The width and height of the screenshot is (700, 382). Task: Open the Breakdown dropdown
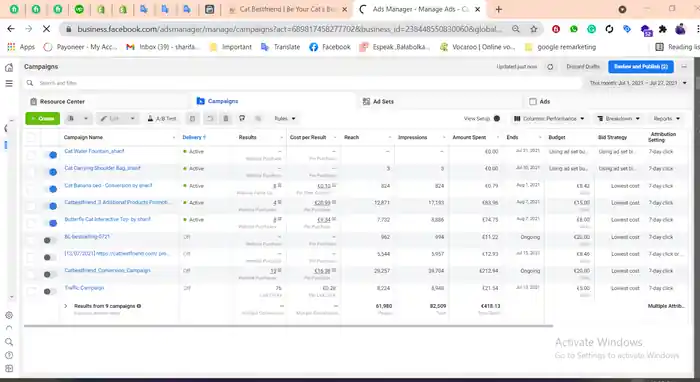click(x=619, y=118)
